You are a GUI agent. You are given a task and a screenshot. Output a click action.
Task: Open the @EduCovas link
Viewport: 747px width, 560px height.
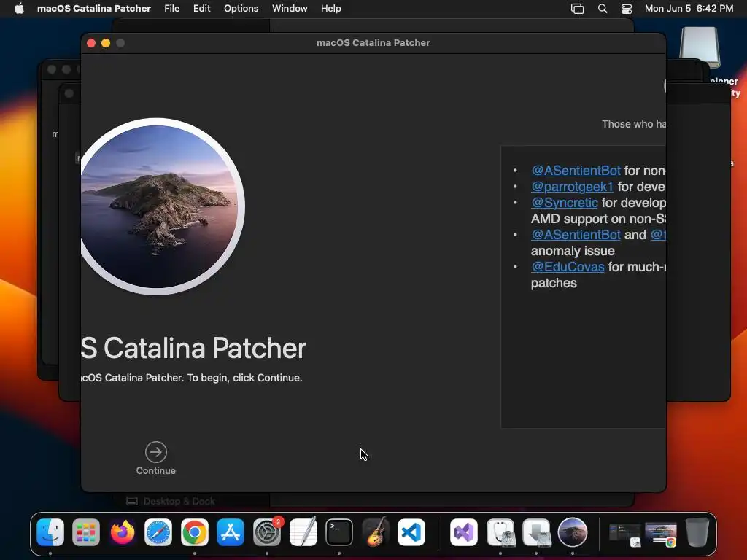[568, 267]
